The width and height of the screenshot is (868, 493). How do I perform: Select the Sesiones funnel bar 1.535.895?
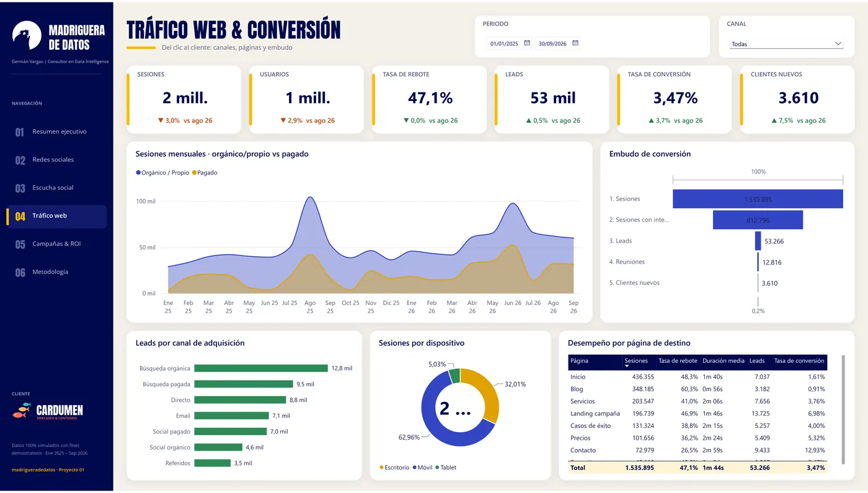coord(758,199)
